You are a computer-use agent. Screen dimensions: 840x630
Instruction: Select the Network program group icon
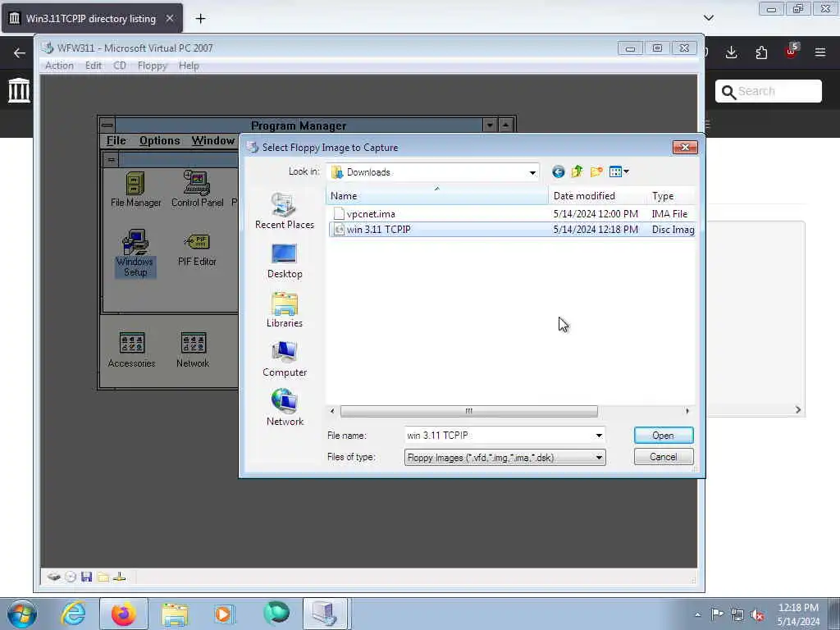193,349
